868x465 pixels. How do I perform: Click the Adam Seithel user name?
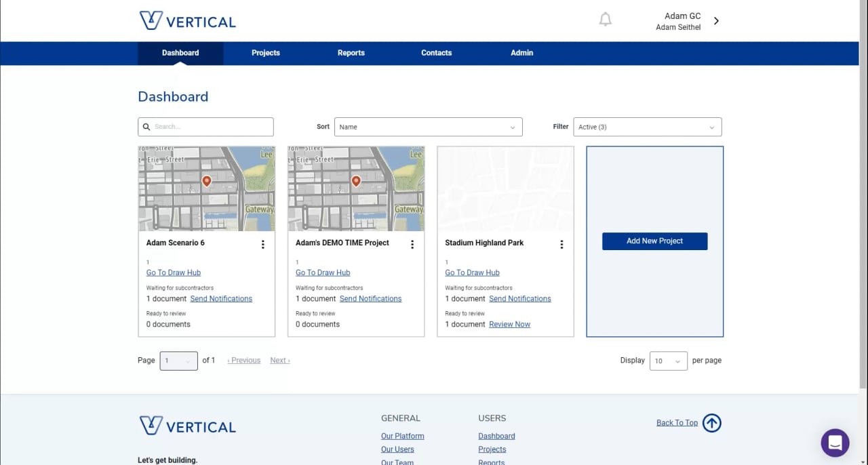(678, 28)
